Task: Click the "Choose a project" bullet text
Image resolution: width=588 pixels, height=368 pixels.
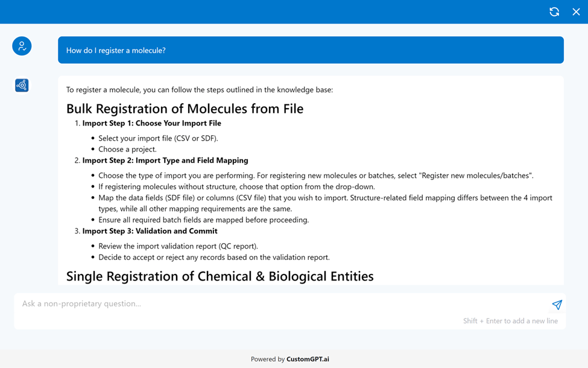Action: (127, 149)
